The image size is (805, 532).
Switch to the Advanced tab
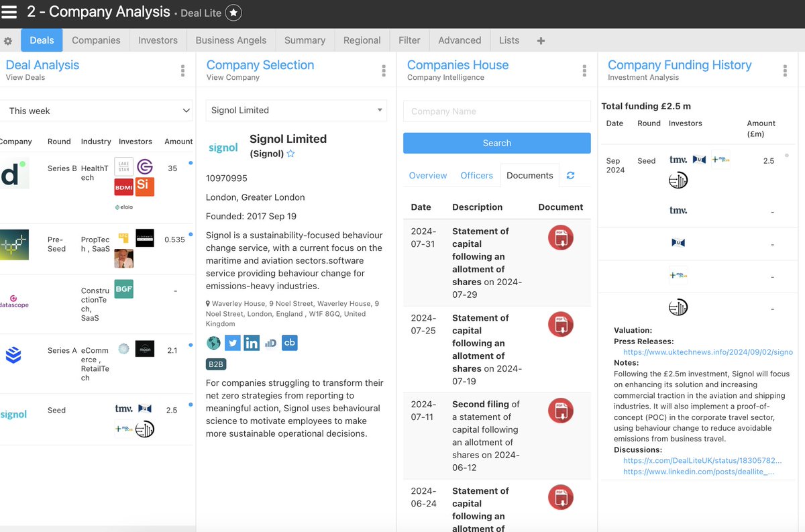[460, 40]
